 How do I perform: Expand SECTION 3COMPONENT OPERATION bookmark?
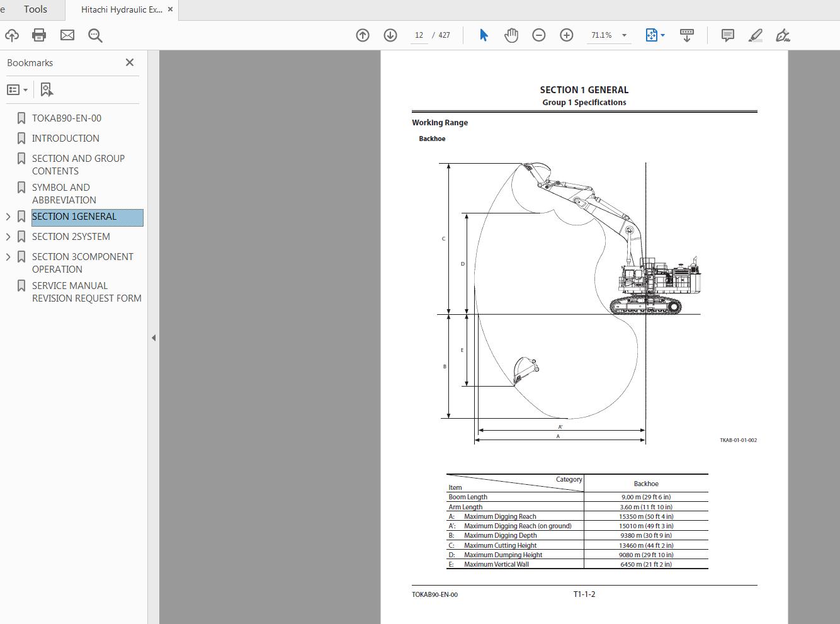(x=8, y=257)
